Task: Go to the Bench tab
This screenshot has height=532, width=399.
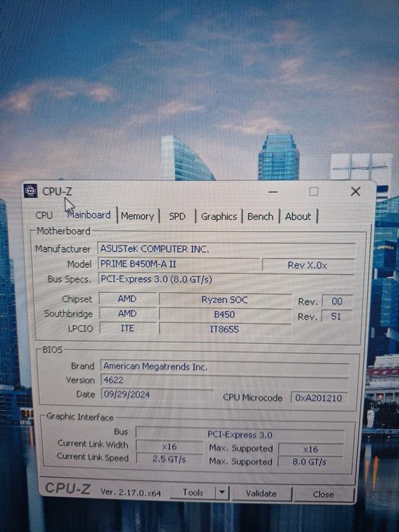Action: click(x=260, y=216)
